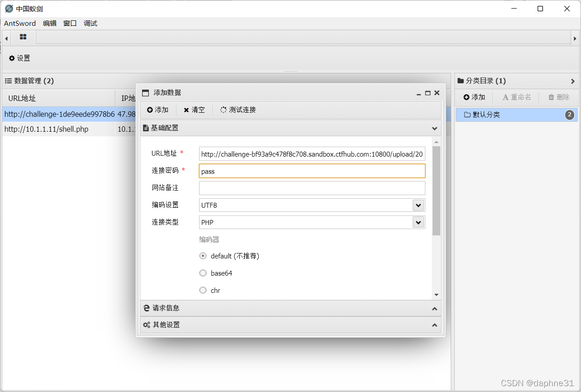Click the tab bar right arrow
The height and width of the screenshot is (392, 581).
click(x=575, y=39)
